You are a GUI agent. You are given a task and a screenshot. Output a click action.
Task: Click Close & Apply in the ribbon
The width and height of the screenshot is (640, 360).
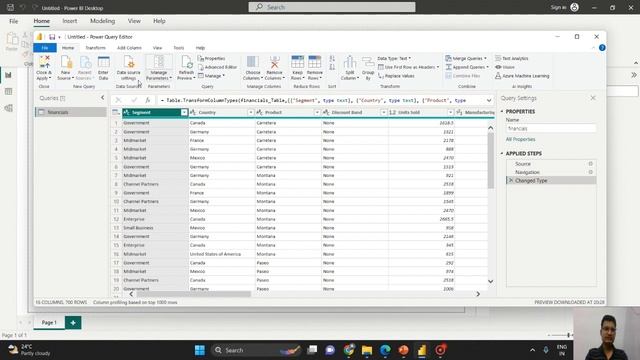click(x=44, y=68)
